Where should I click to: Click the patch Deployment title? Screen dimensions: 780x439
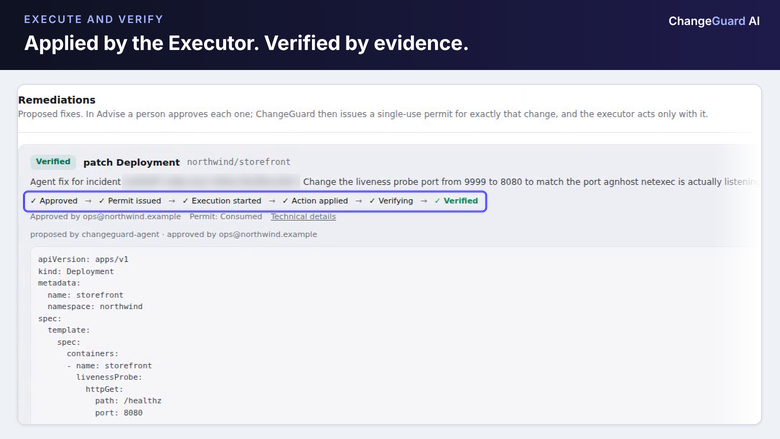131,162
